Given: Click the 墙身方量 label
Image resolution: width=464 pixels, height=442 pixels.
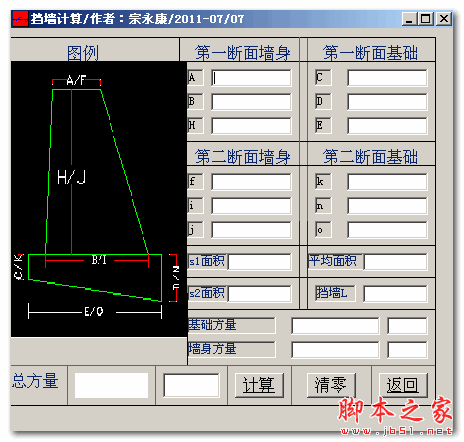Looking at the screenshot, I should point(212,349).
